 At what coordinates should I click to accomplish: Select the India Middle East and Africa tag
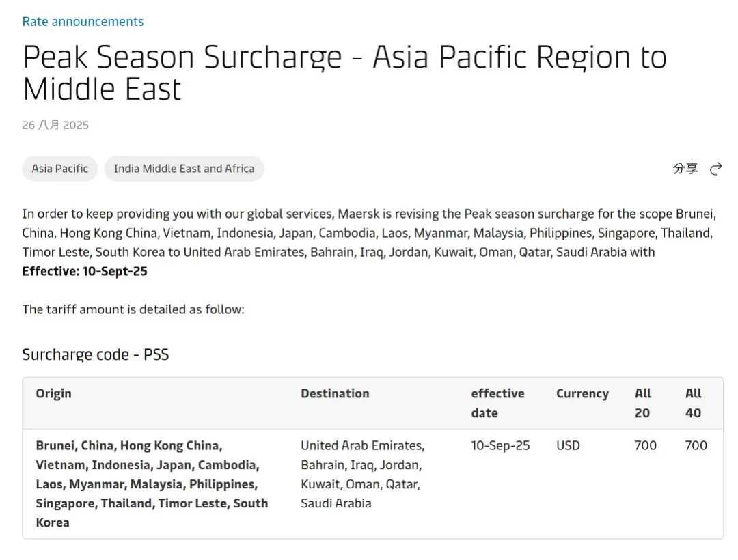point(184,169)
